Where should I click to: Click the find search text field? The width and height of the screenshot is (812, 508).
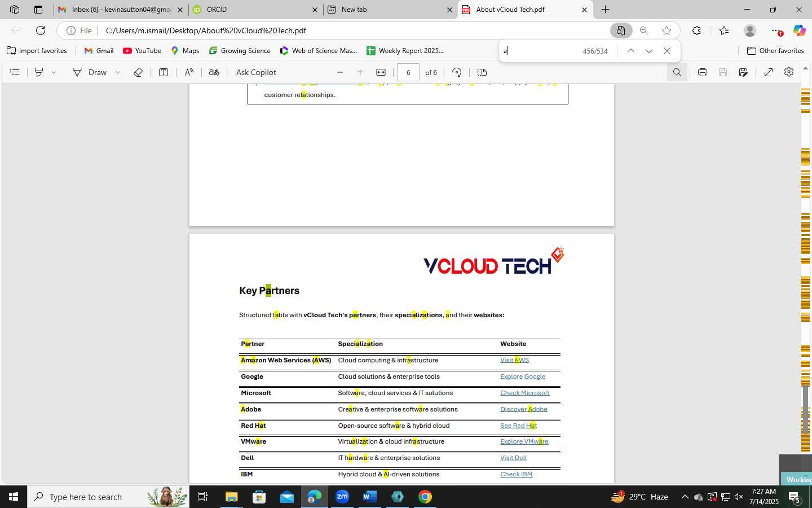click(x=540, y=51)
